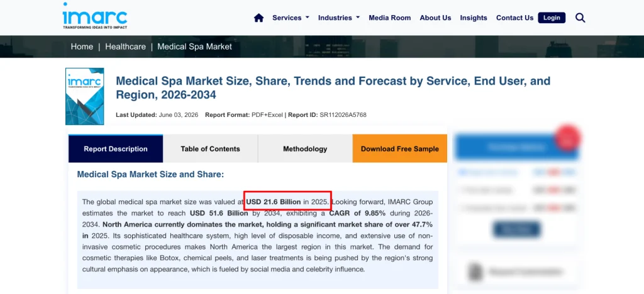Viewport: 644px width, 294px height.
Task: Expand the Industries dropdown menu
Action: pos(339,18)
